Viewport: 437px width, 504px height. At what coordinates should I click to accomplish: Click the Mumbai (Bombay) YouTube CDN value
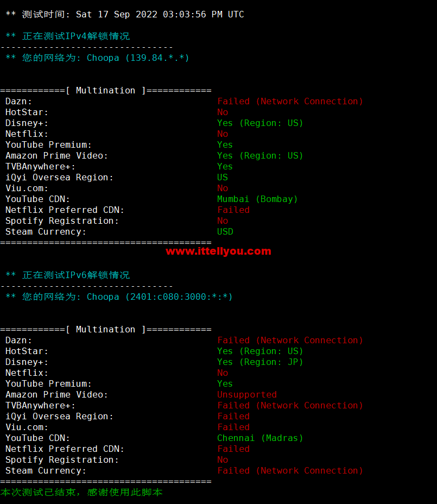coord(257,199)
